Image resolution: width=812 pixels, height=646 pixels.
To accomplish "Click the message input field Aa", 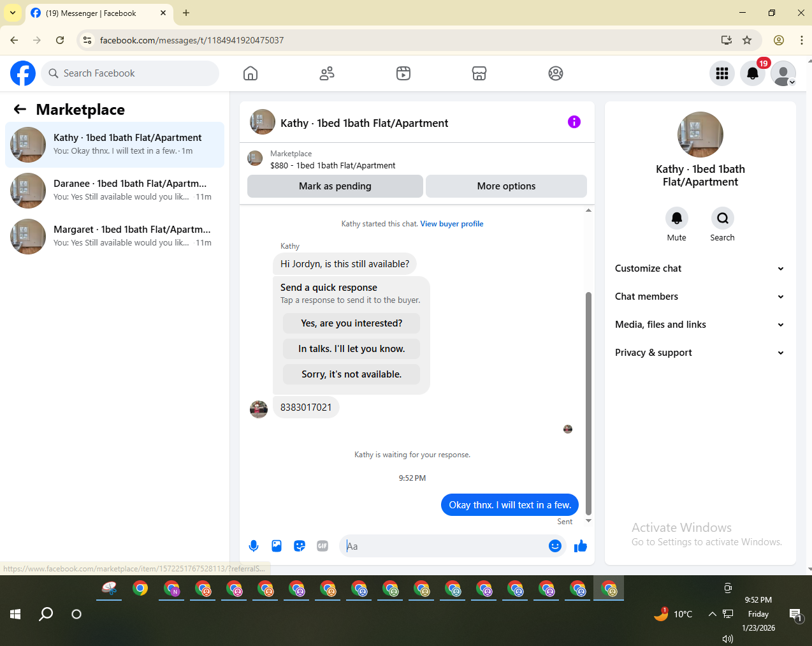I will [445, 546].
